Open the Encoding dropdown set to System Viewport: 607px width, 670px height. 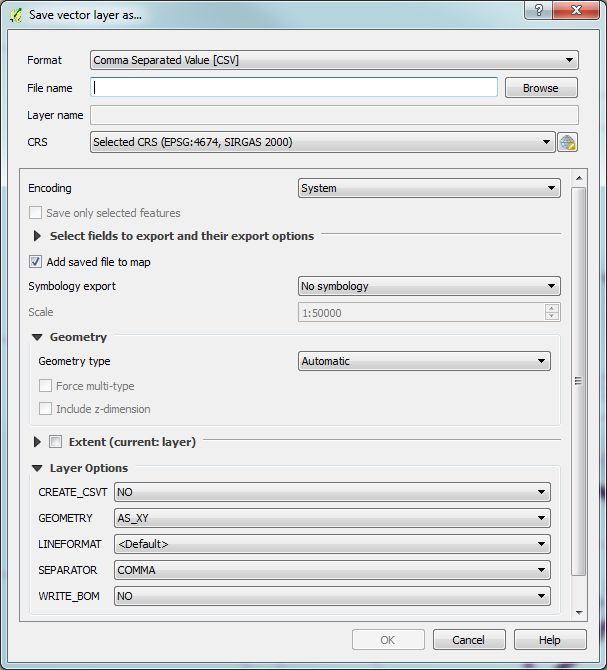(x=429, y=188)
